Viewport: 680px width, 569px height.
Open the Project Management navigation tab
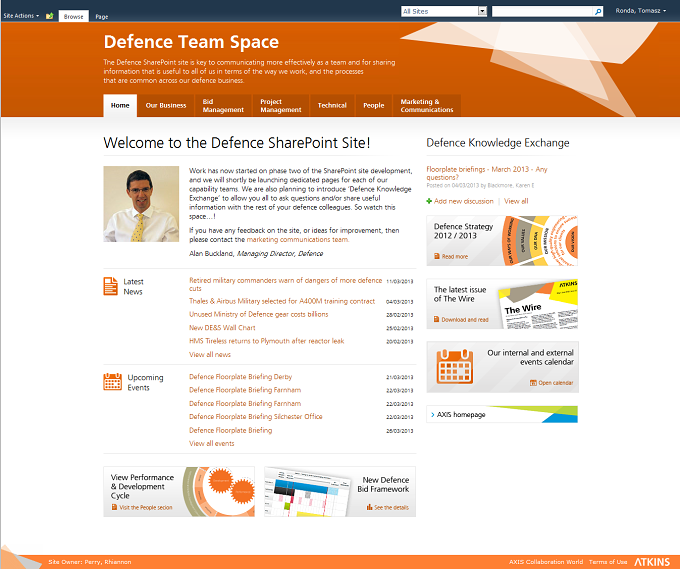pos(281,105)
